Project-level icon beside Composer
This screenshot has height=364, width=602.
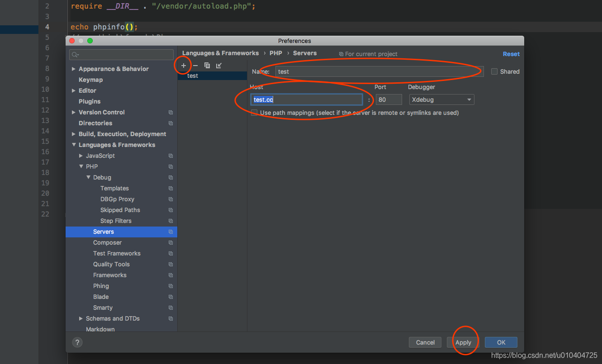pos(171,242)
